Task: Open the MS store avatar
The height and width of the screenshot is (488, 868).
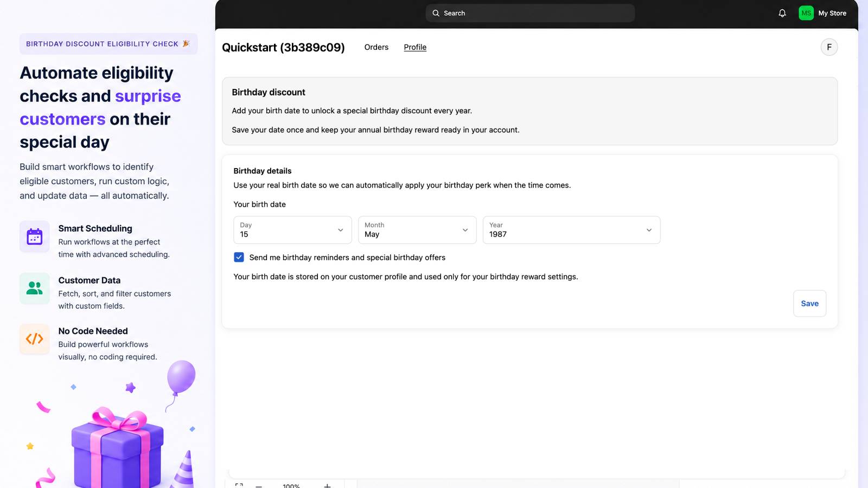Action: (x=806, y=13)
